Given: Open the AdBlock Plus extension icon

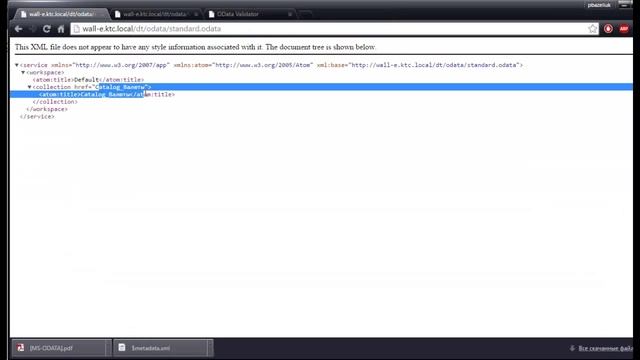Looking at the screenshot, I should tap(624, 29).
